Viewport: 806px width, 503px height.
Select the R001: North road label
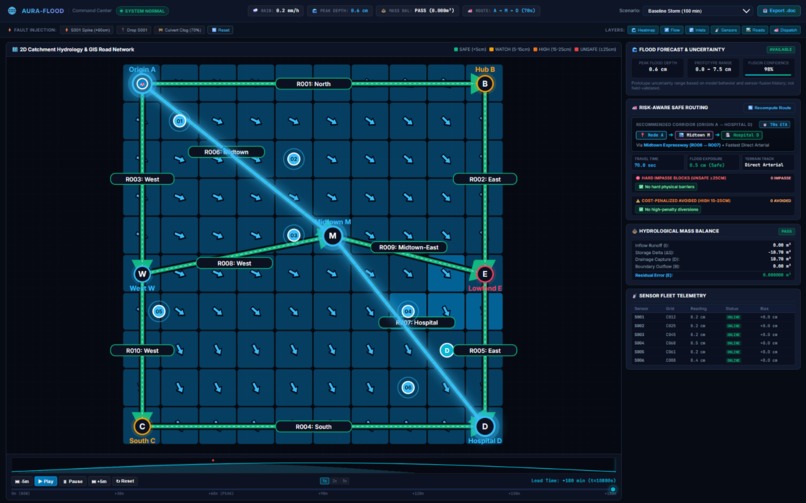(x=314, y=84)
